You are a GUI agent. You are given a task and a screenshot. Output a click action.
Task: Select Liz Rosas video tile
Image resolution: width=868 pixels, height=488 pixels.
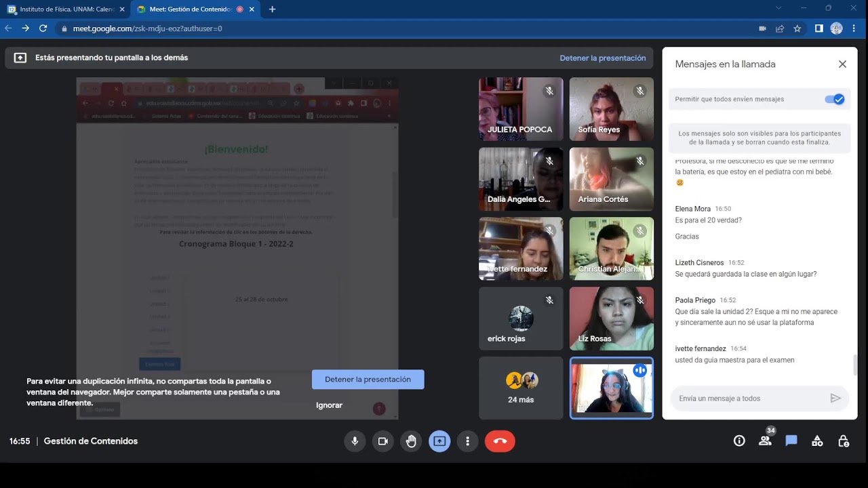[612, 319]
